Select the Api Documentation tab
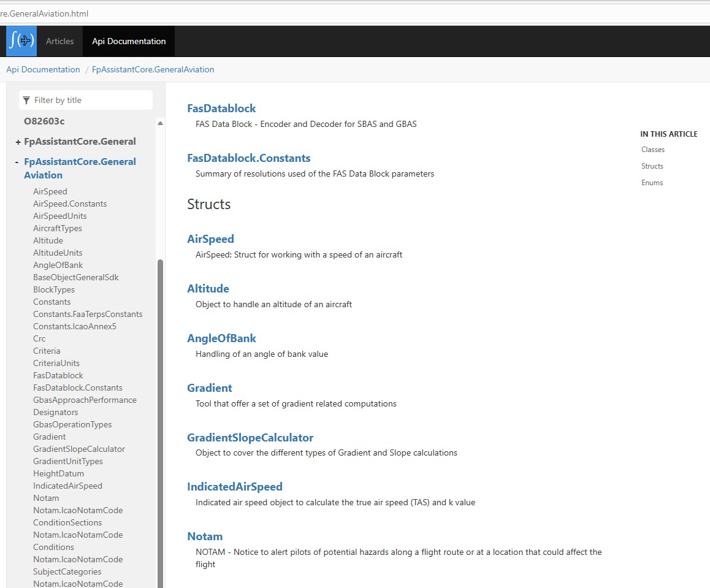This screenshot has width=710, height=588. (x=128, y=41)
